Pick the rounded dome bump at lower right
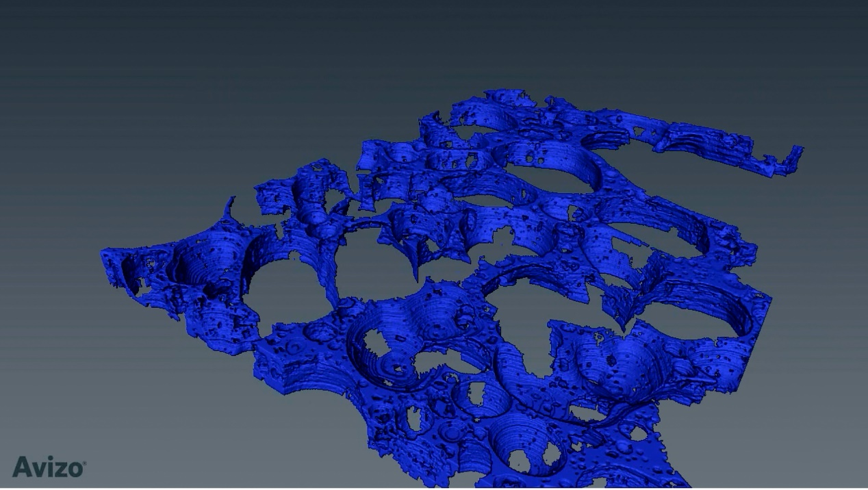Screen dimensions: 868x490 click(616, 363)
